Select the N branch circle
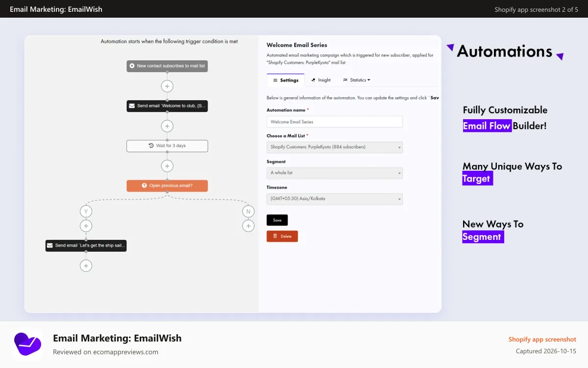Viewport: 588px width, 368px height. [248, 211]
